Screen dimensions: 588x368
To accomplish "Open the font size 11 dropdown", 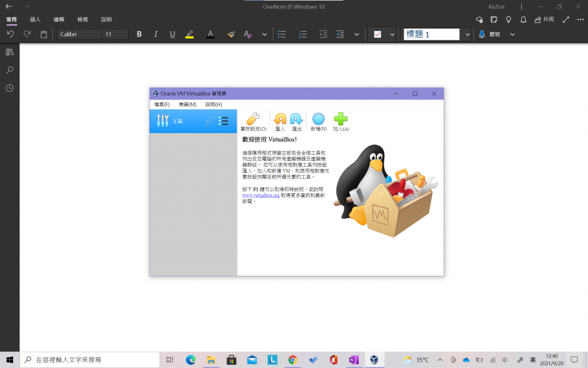I will pyautogui.click(x=115, y=34).
